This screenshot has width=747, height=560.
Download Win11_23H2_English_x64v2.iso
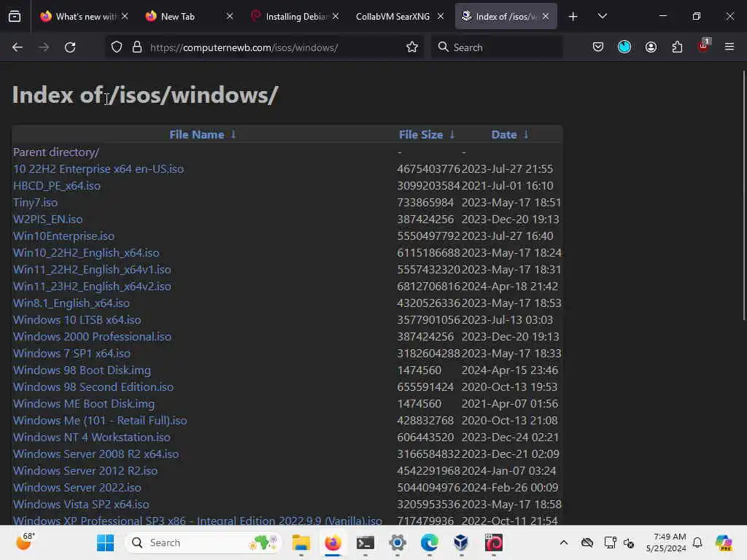pos(92,286)
